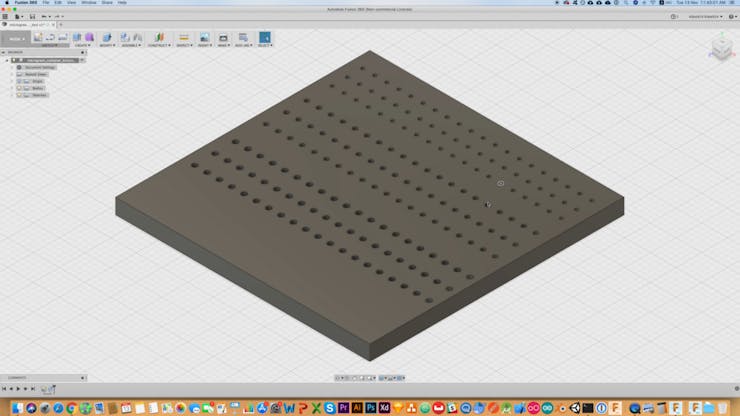
Task: Expand the Sketches folder
Action: click(x=12, y=95)
